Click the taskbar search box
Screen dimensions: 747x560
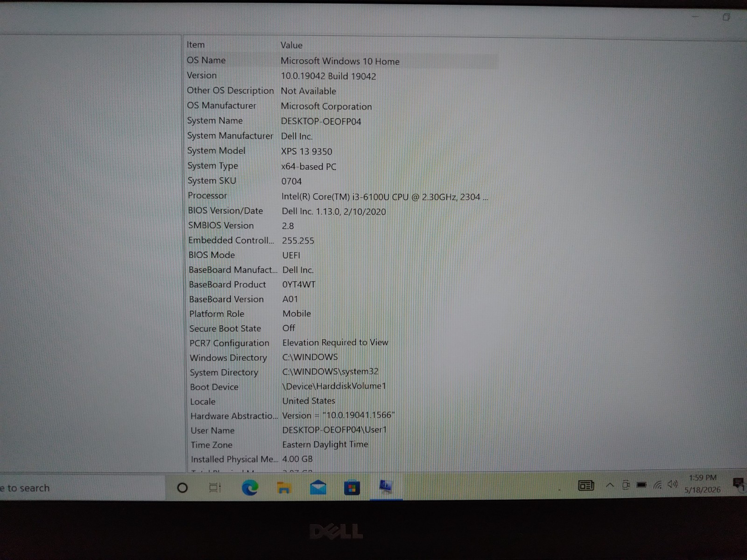click(82, 488)
